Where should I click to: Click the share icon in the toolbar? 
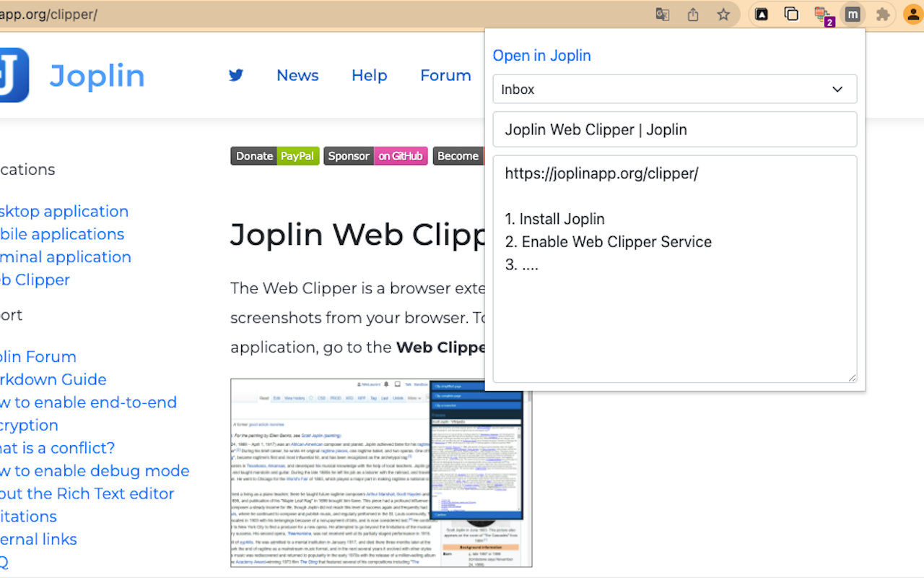point(692,14)
